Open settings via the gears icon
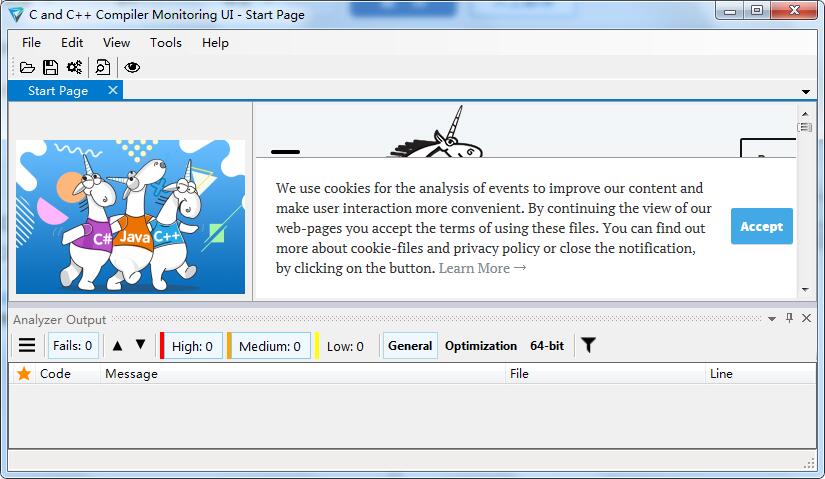 tap(74, 67)
